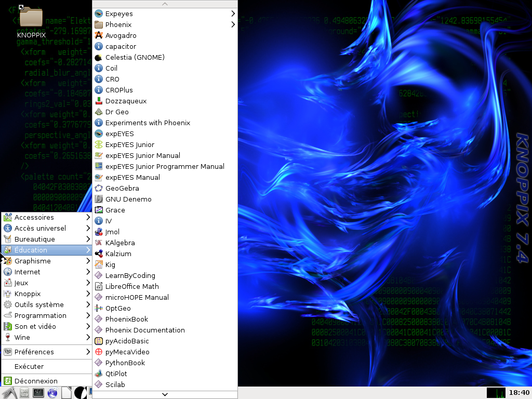This screenshot has width=532, height=399.
Task: Expand the Phoenix folder submenu
Action: tap(165, 24)
